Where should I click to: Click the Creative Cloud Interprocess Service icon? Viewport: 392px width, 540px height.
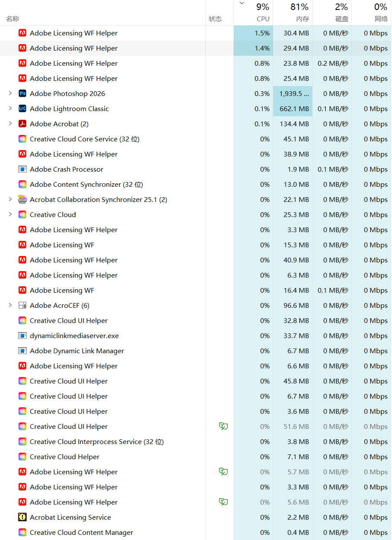point(22,441)
